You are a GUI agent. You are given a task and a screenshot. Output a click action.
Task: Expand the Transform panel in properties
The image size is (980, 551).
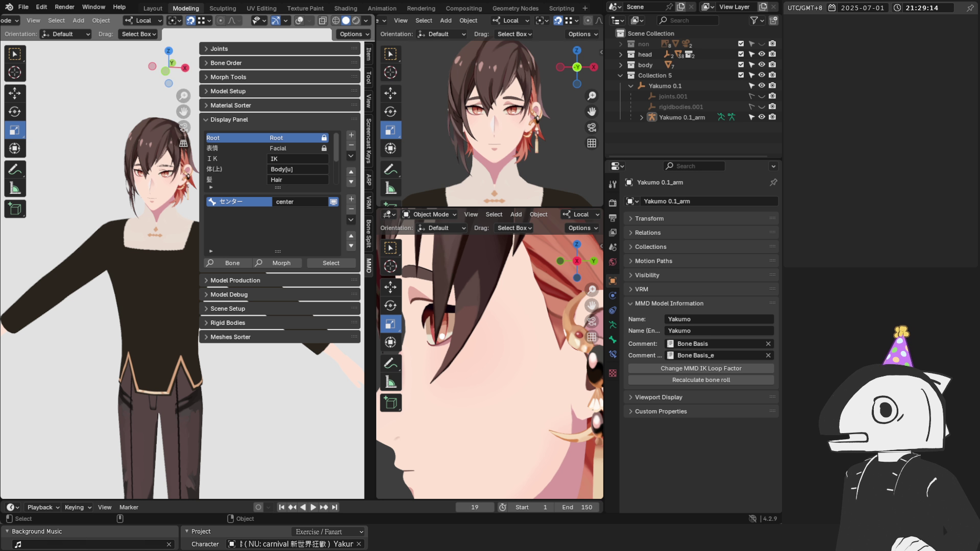(701, 218)
